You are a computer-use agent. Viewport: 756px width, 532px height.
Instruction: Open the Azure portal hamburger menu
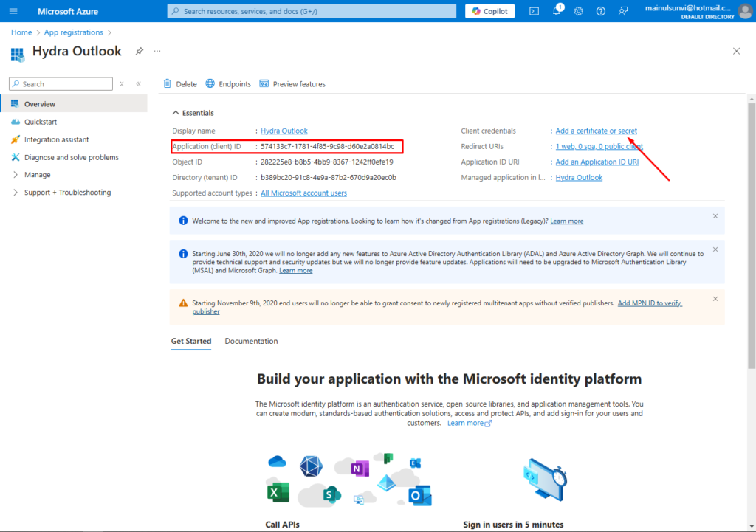point(13,11)
